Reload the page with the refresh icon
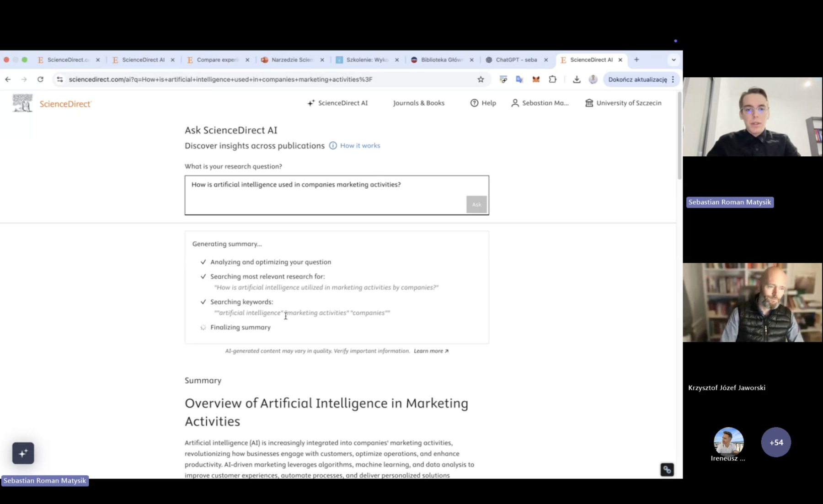This screenshot has height=504, width=823. [x=40, y=80]
